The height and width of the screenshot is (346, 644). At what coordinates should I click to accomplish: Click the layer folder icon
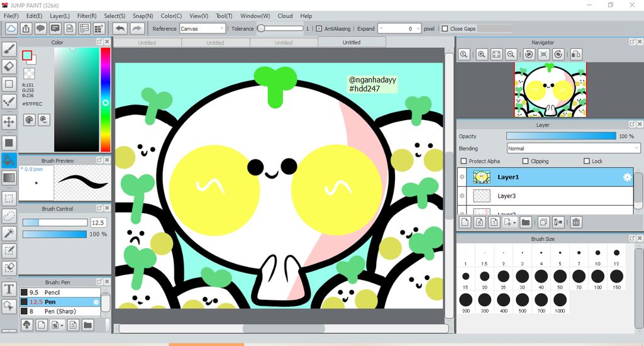point(526,222)
